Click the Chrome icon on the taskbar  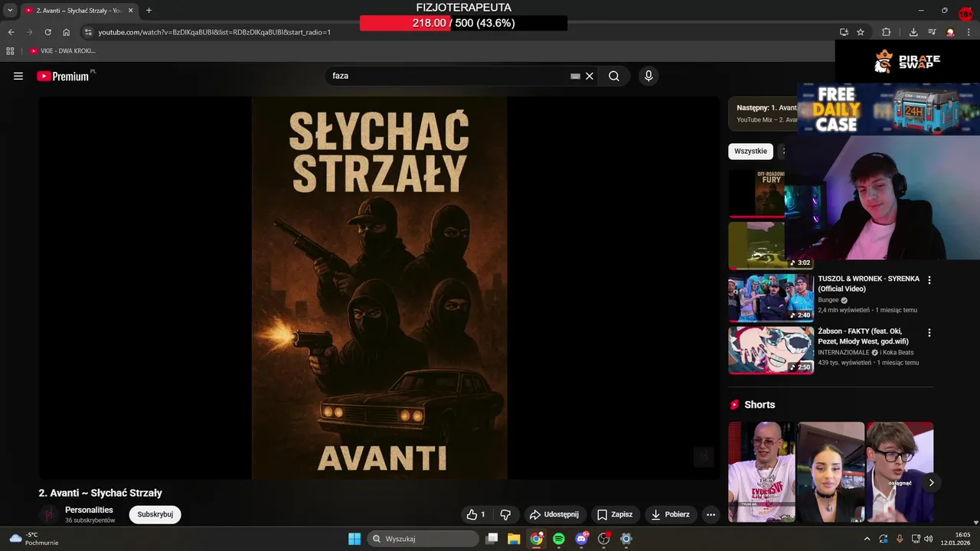coord(537,539)
